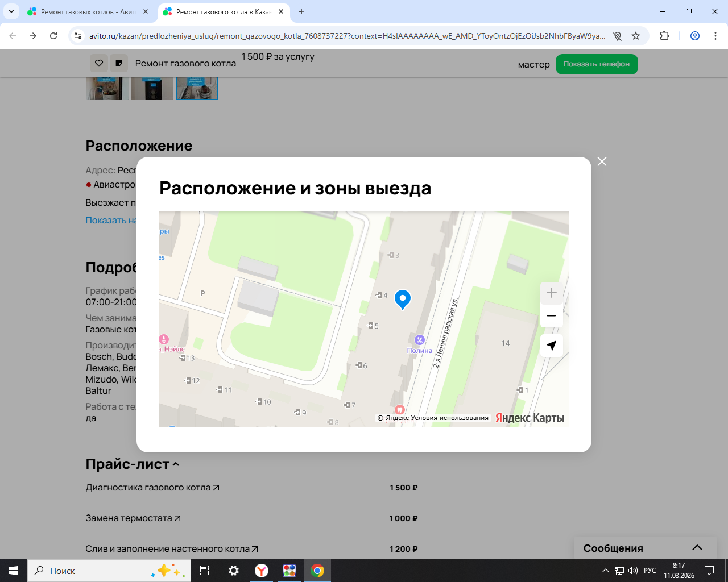Image resolution: width=728 pixels, height=582 pixels.
Task: Click the geolocation arrow on map
Action: [x=551, y=346]
